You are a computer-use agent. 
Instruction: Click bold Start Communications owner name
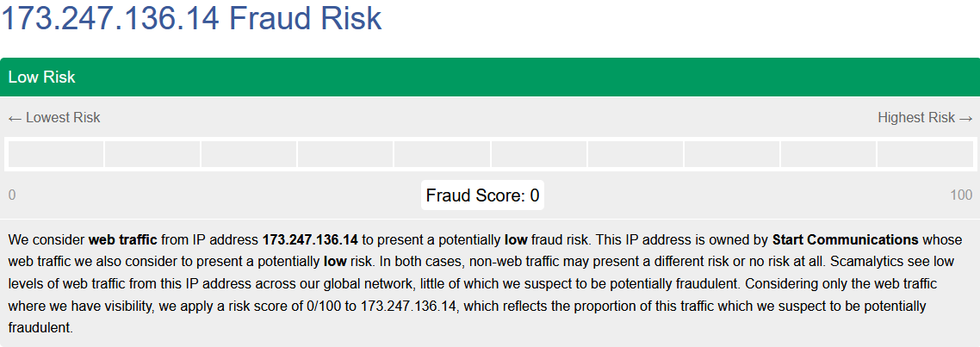(x=846, y=239)
